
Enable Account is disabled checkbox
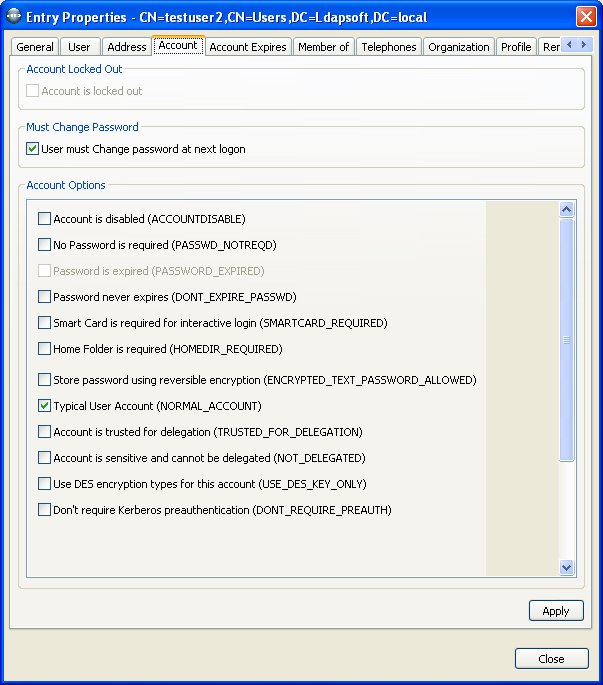tap(44, 219)
